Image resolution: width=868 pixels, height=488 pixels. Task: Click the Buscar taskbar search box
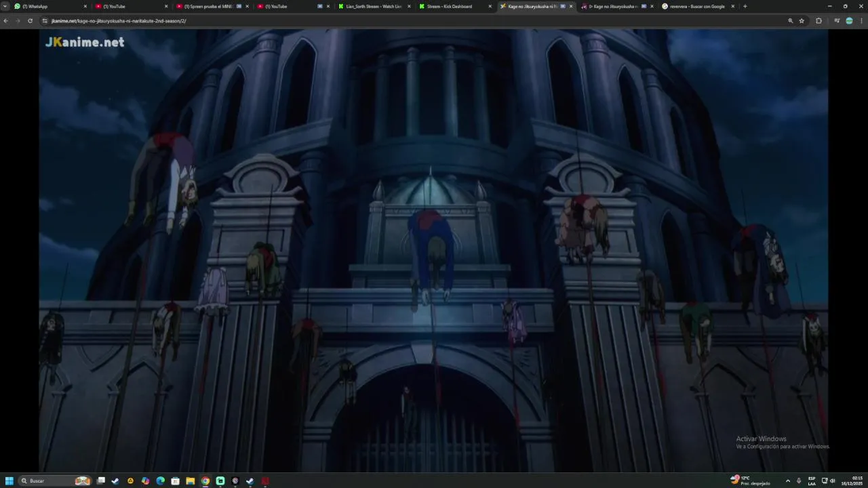tap(55, 481)
